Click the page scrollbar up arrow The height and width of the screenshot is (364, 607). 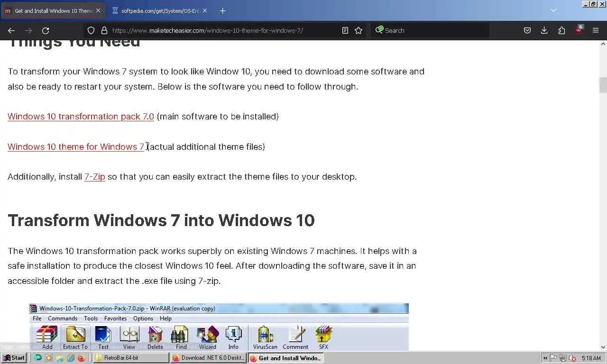(x=603, y=44)
